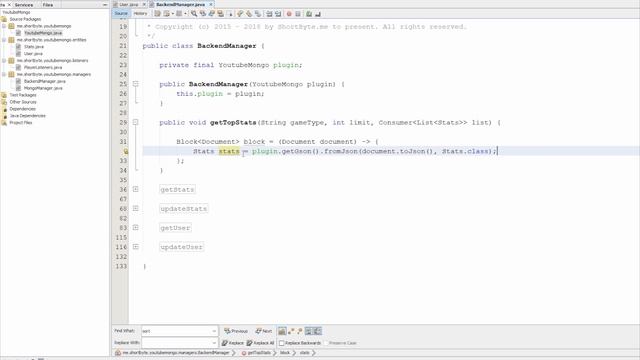Click the Comment code icon
640x360 pixels.
click(x=309, y=13)
